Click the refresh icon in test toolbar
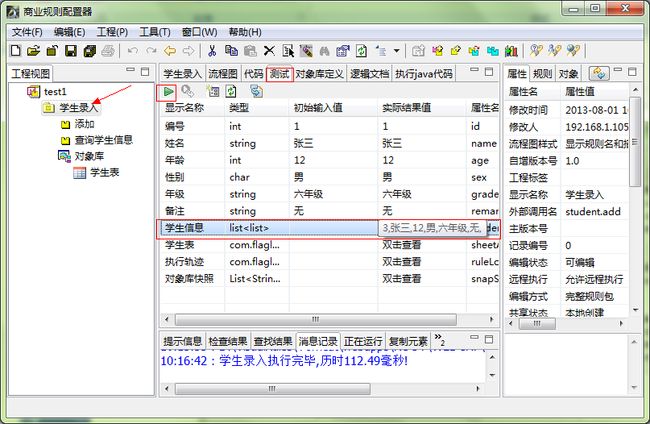The width and height of the screenshot is (650, 424). coord(231,91)
